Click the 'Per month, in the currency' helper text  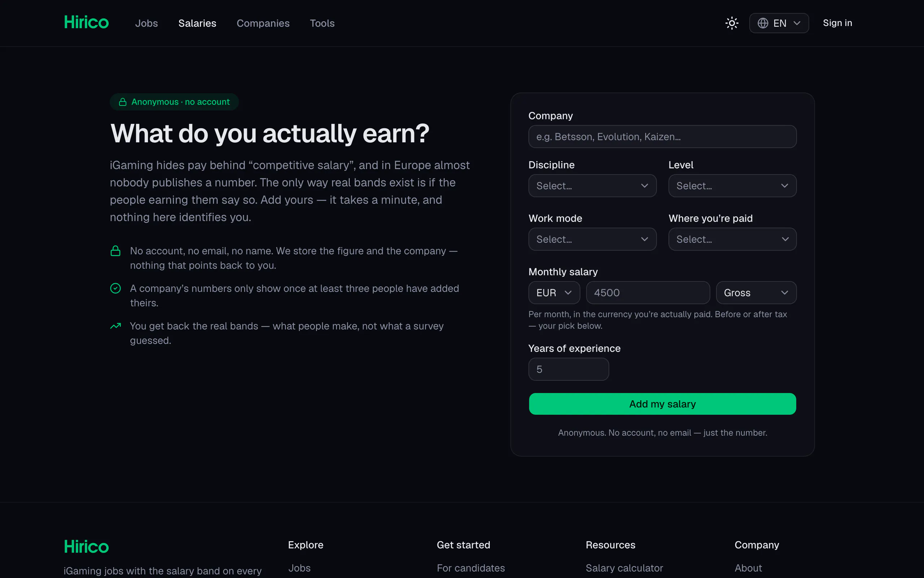pyautogui.click(x=658, y=320)
